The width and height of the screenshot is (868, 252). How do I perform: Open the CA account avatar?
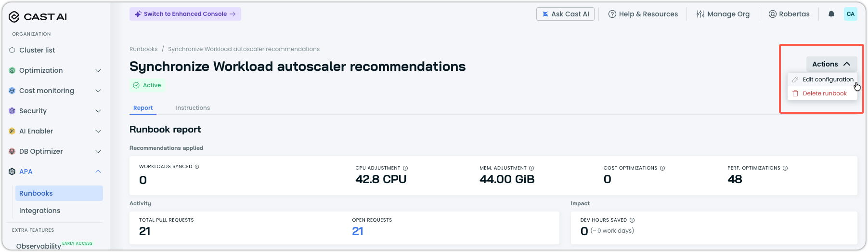coord(851,14)
